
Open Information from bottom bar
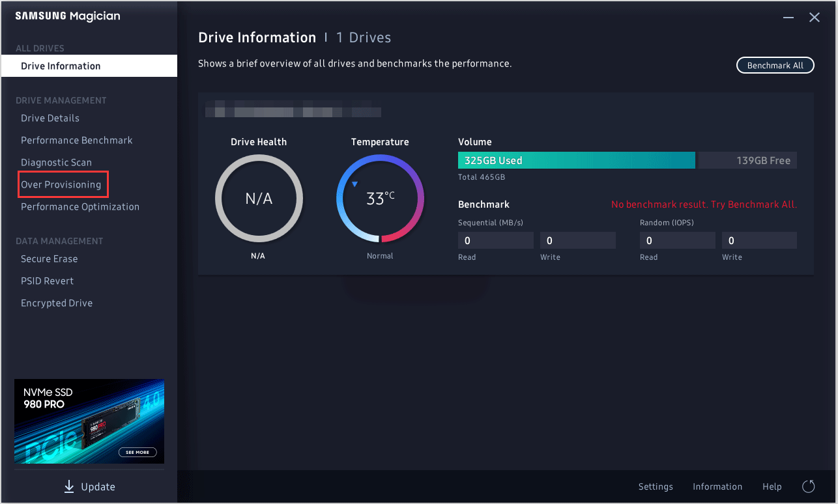[717, 486]
